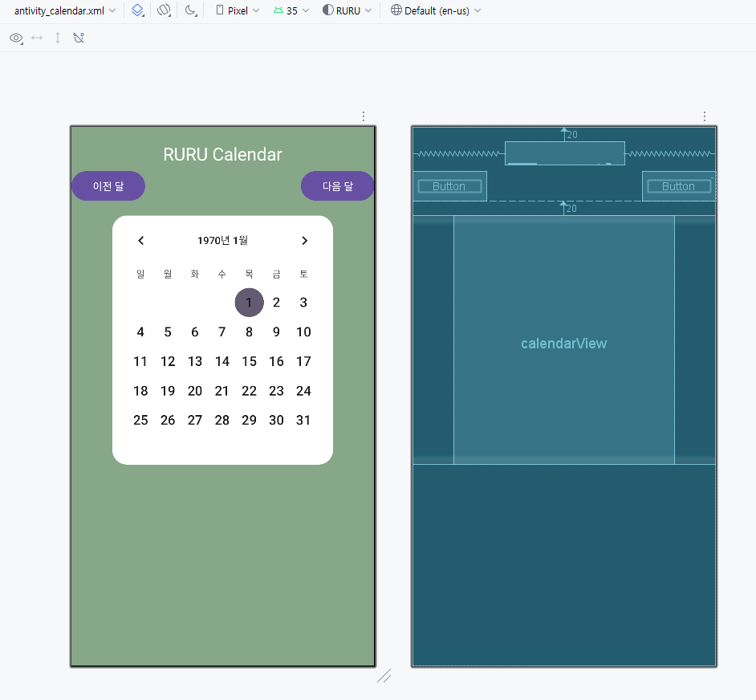Click the horizontal expand arrow icon
This screenshot has height=700, width=756.
point(37,38)
